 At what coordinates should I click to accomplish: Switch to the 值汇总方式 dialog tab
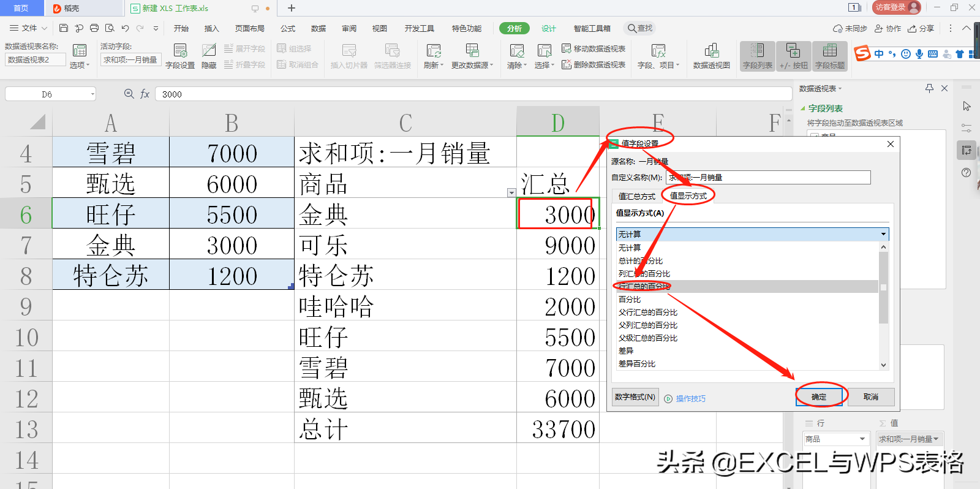tap(637, 196)
